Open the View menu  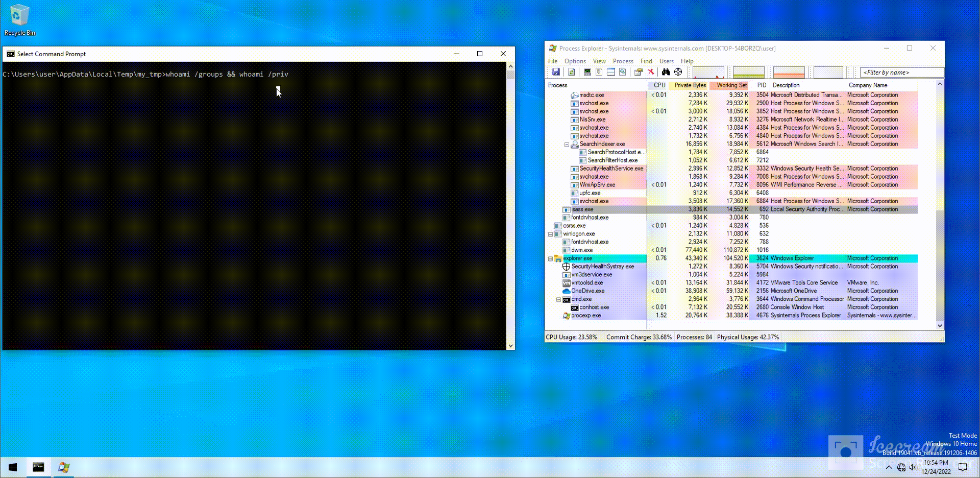coord(599,61)
